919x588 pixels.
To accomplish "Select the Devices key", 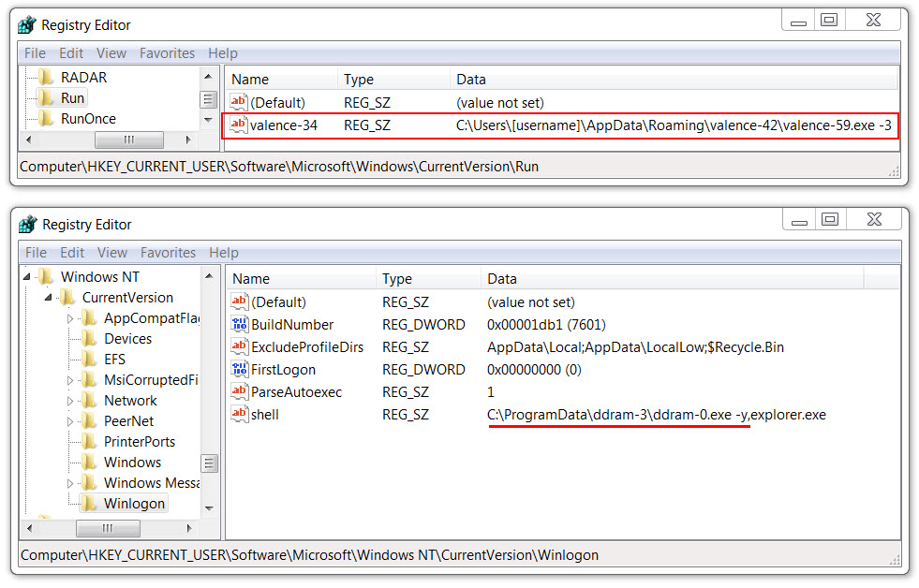I will coord(127,339).
